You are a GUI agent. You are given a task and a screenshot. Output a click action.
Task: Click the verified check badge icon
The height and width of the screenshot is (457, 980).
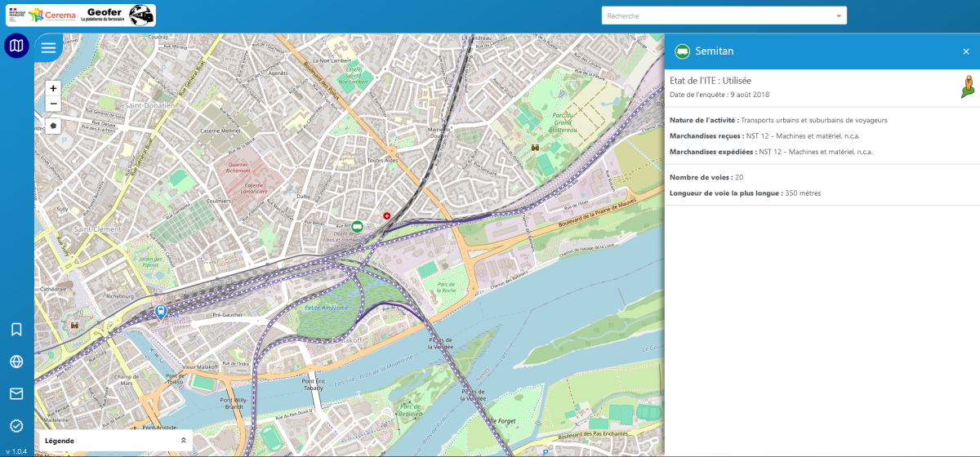click(x=16, y=425)
